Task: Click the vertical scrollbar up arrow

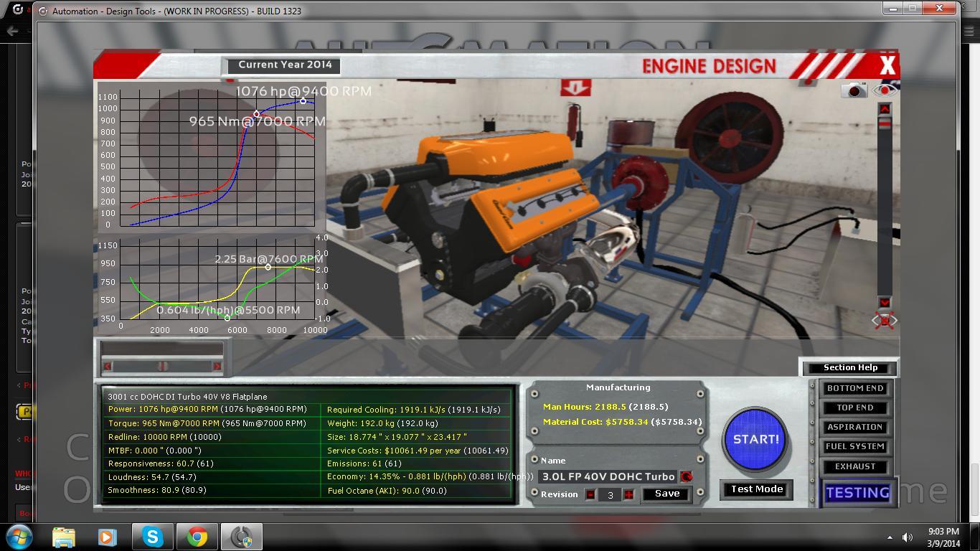Action: click(x=885, y=108)
